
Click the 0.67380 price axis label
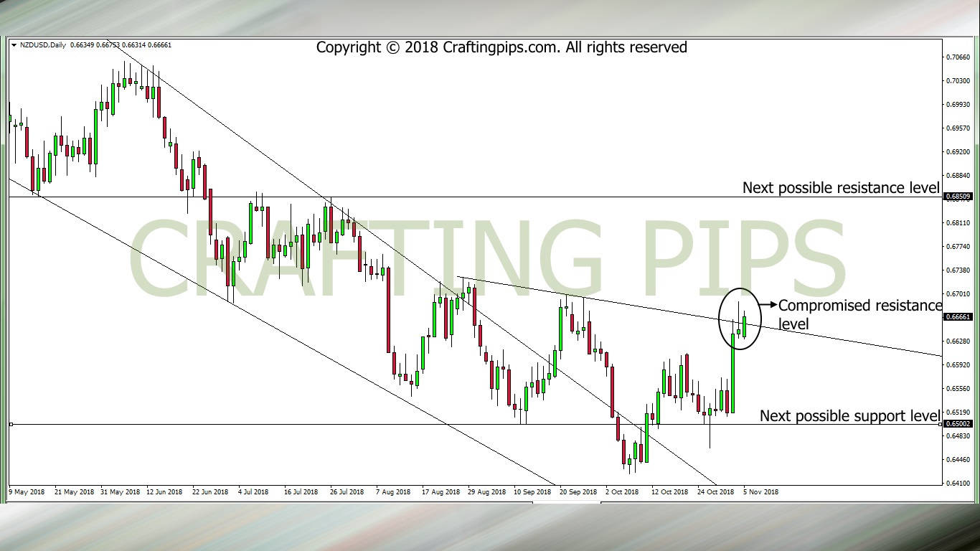click(959, 270)
